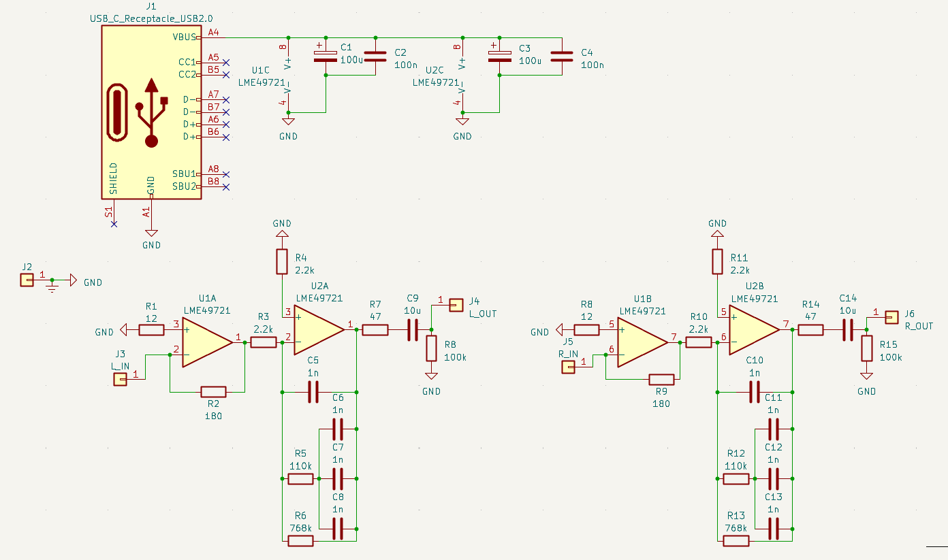
Task: Click the '100u' value of C3
Action: click(x=530, y=61)
